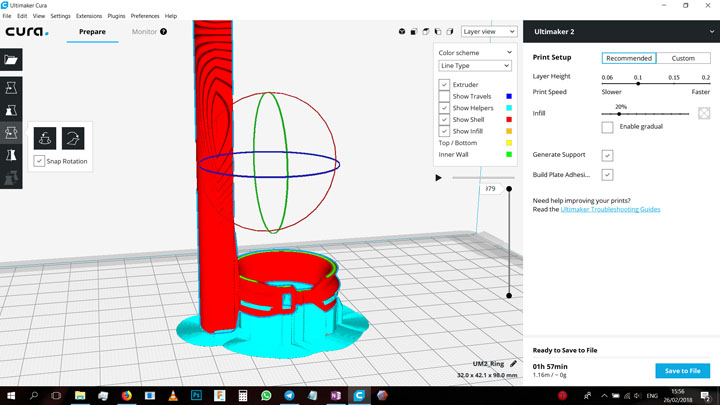Open the Windows action center notifications
This screenshot has width=720, height=405.
[x=706, y=395]
